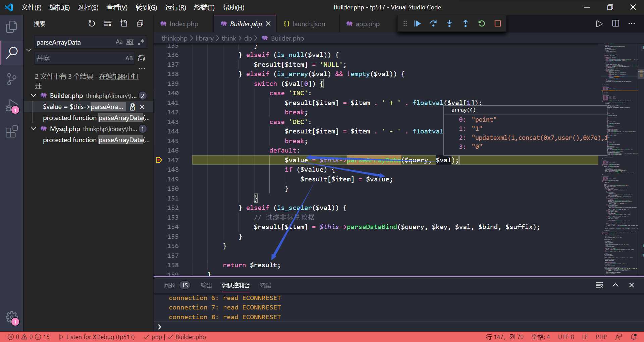The width and height of the screenshot is (644, 342).
Task: Toggle Match Case search option
Action: tap(119, 42)
